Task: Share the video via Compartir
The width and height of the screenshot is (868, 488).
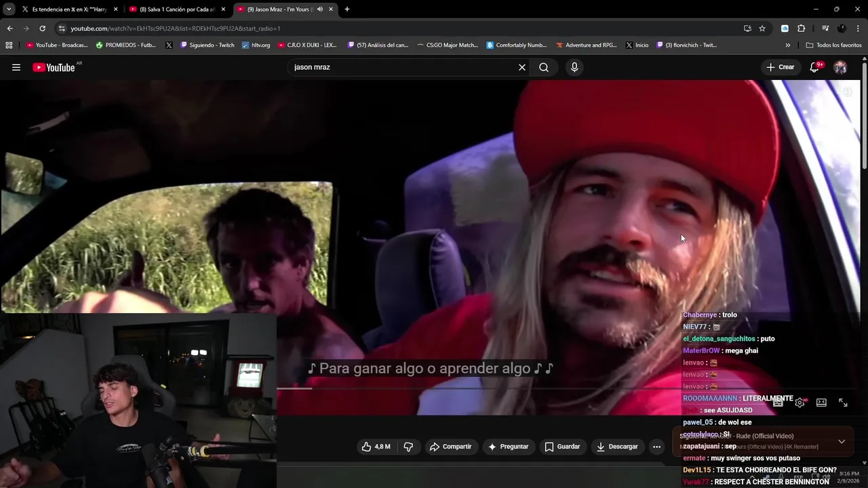Action: click(x=450, y=447)
